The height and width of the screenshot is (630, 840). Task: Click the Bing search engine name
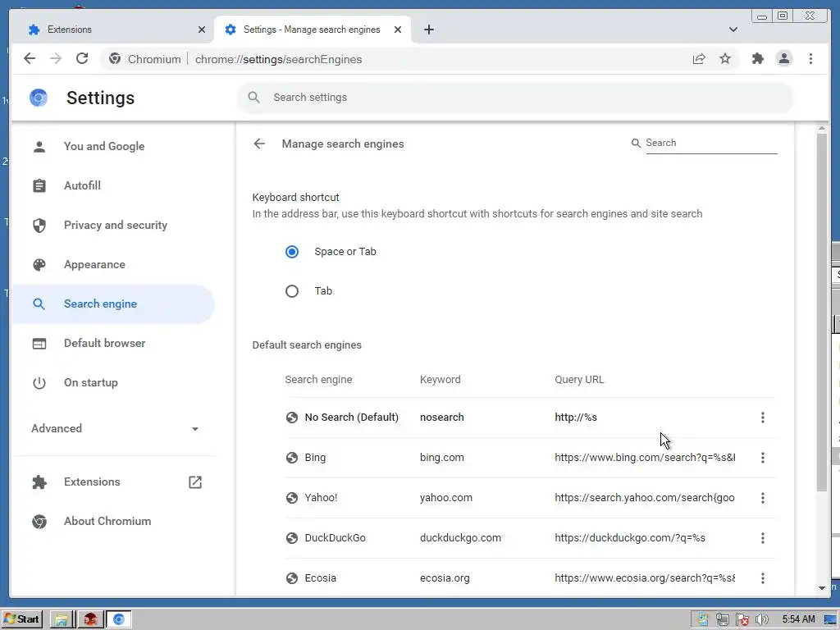coord(315,458)
